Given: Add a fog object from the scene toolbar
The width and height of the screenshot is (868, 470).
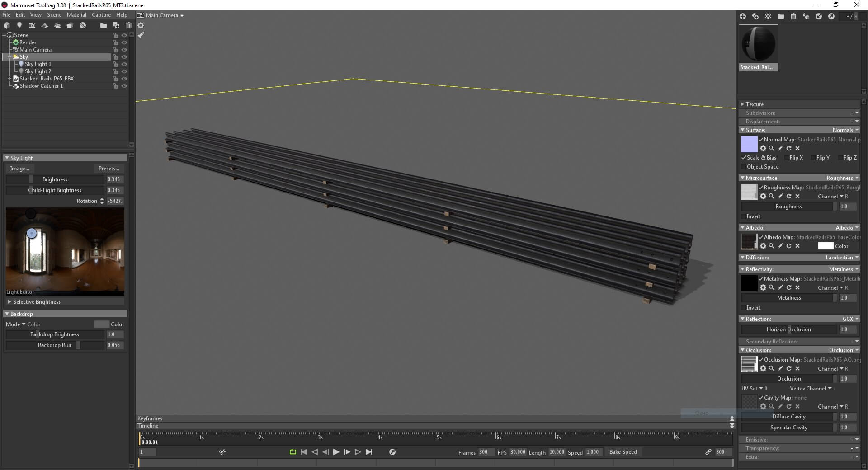Looking at the screenshot, I should point(57,25).
